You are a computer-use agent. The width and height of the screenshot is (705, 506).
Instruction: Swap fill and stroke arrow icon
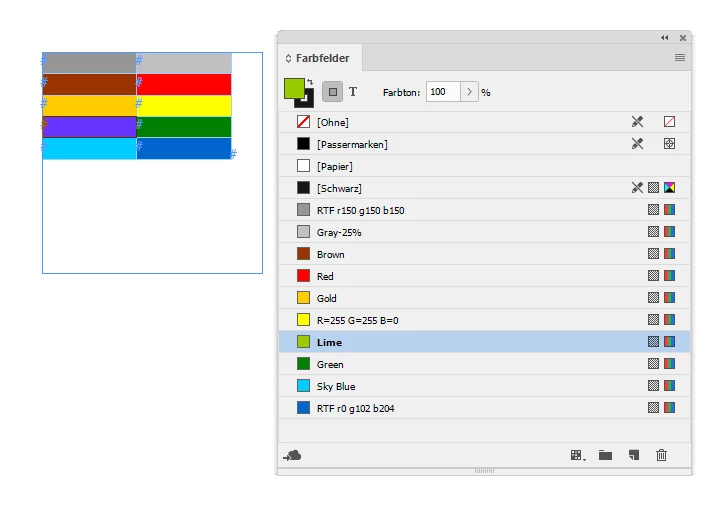click(x=310, y=82)
